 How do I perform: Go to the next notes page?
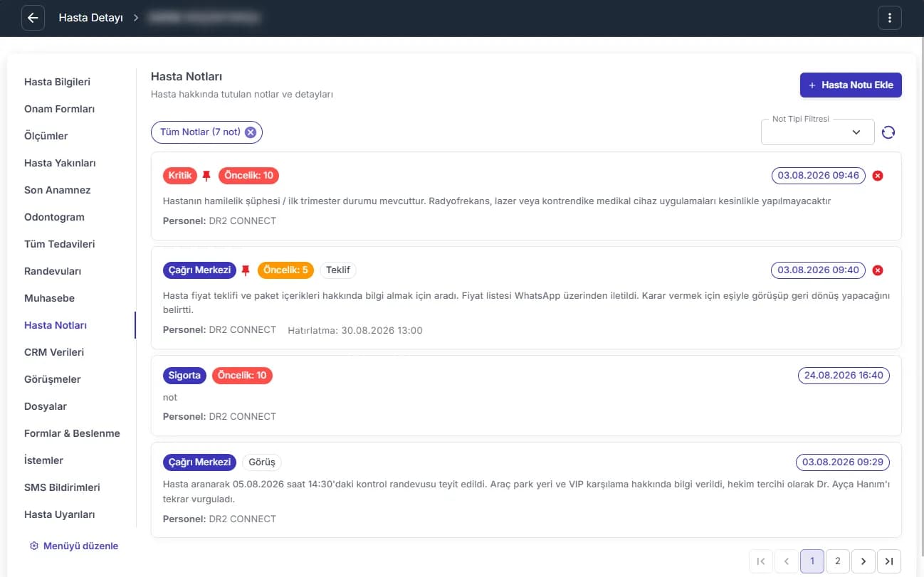point(863,561)
